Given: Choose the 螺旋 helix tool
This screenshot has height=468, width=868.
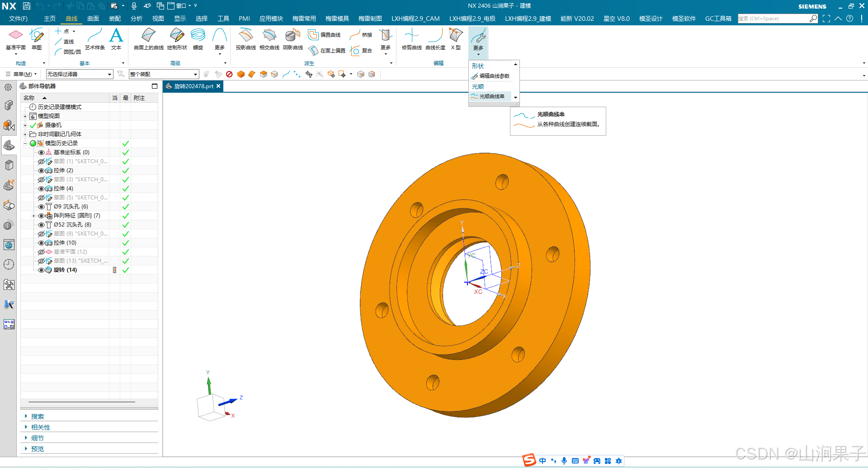Looking at the screenshot, I should tap(198, 39).
